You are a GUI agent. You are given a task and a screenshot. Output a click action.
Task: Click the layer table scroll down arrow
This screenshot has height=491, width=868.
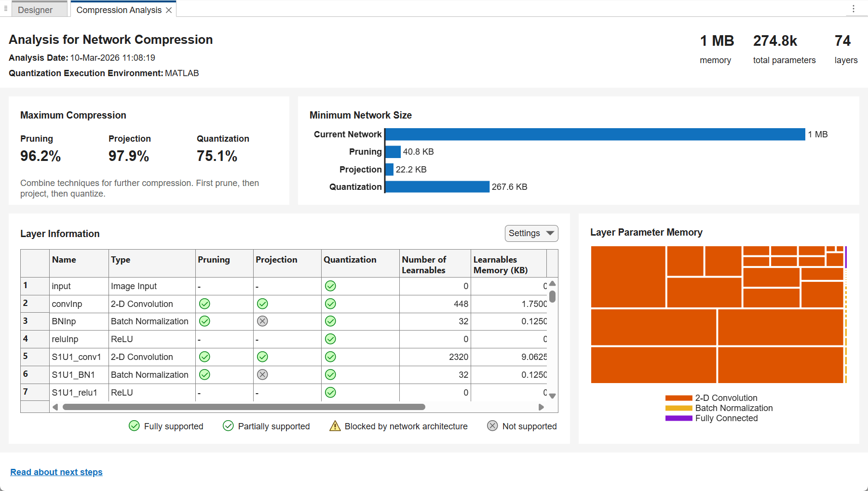click(553, 396)
